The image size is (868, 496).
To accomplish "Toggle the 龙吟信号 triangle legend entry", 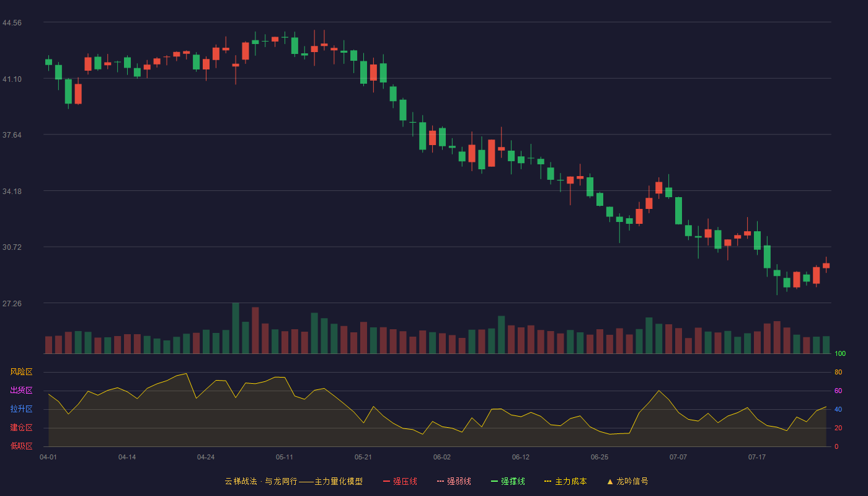I will click(627, 481).
